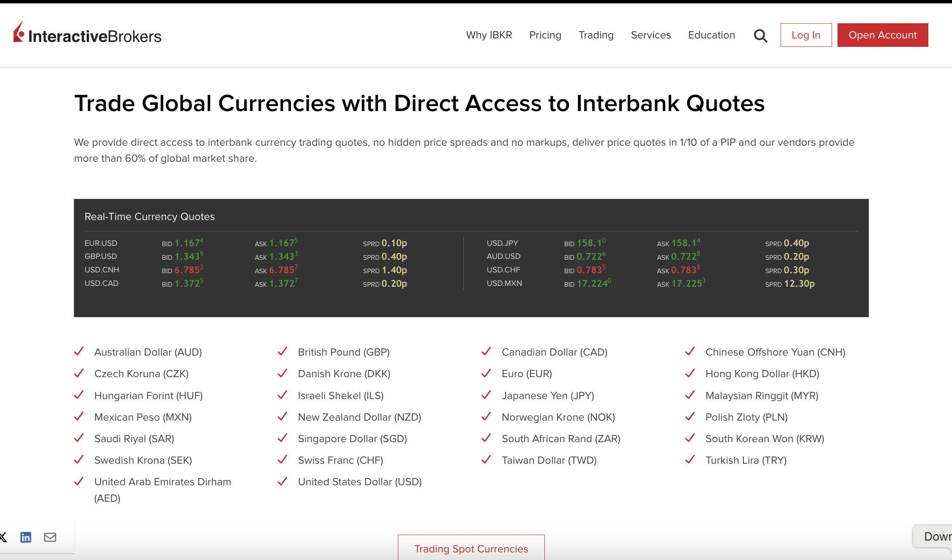The image size is (952, 560).
Task: Click Japanese Yen (JPY) item
Action: tap(548, 396)
